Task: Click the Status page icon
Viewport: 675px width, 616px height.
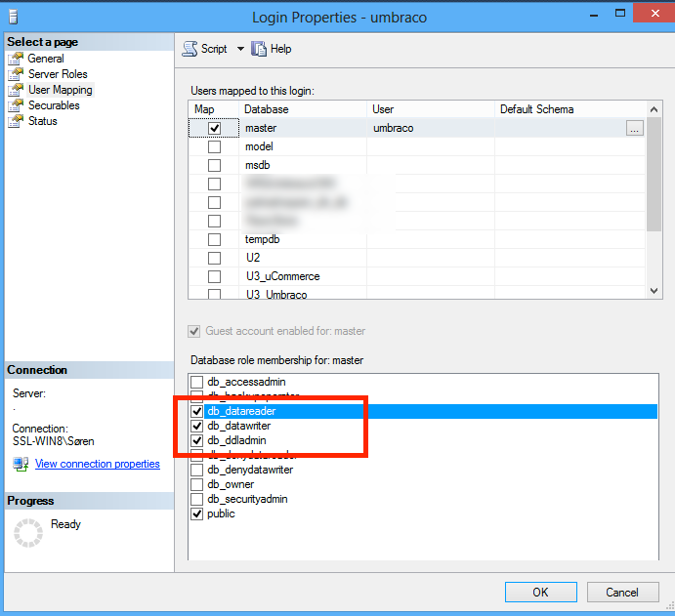Action: 16,121
